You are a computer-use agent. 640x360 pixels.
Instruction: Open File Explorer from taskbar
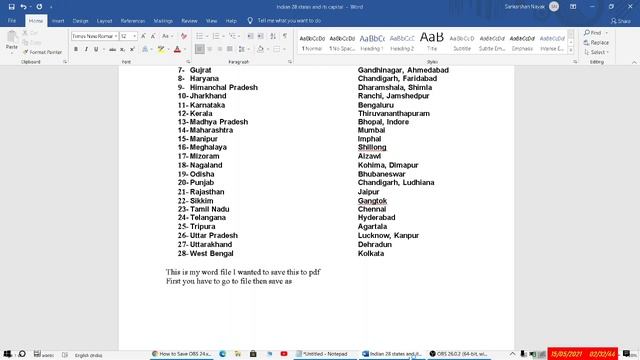tap(238, 354)
